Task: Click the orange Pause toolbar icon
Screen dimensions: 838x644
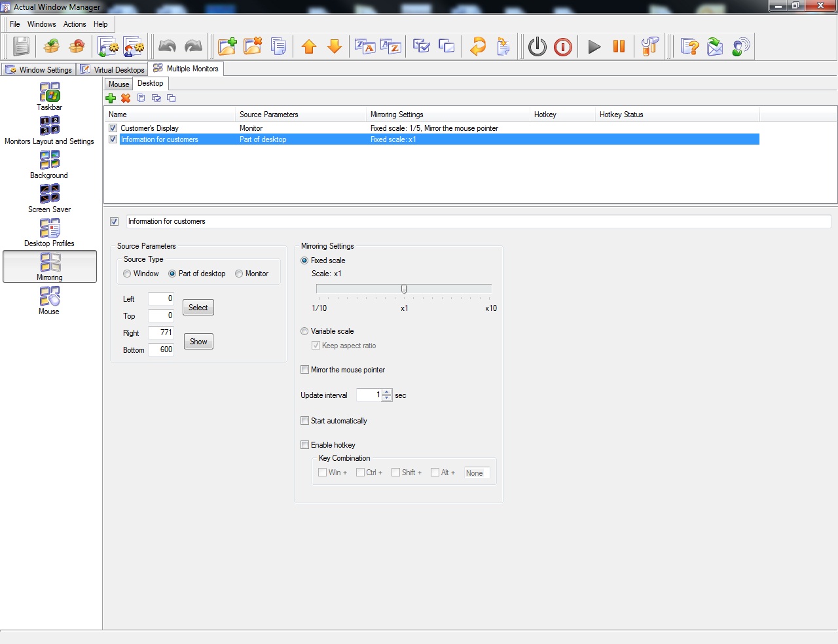Action: 619,46
